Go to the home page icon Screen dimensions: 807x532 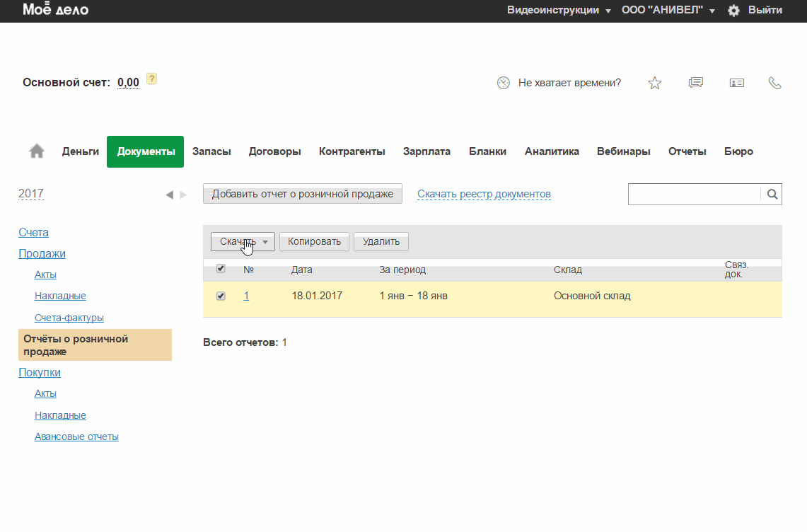[x=36, y=151]
